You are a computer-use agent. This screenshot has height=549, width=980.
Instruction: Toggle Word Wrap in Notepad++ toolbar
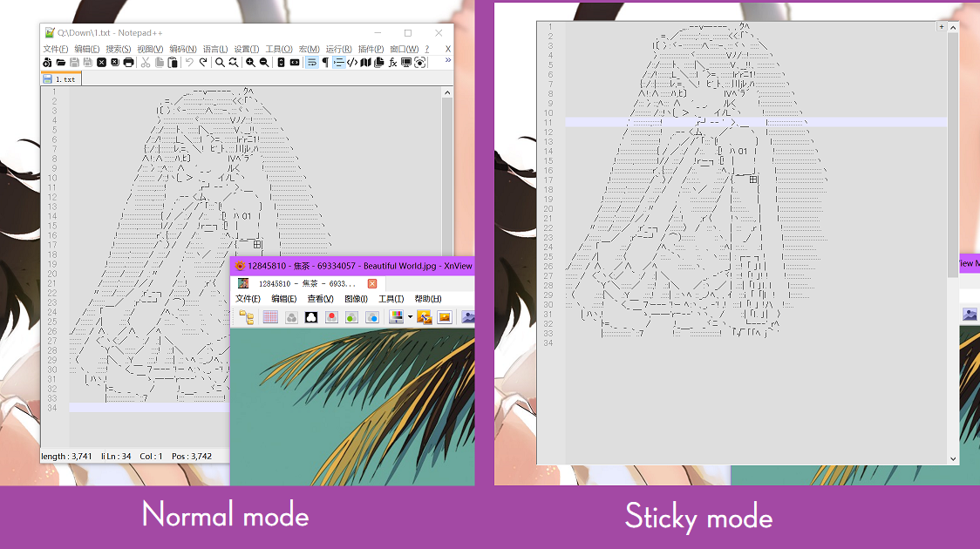tap(312, 63)
